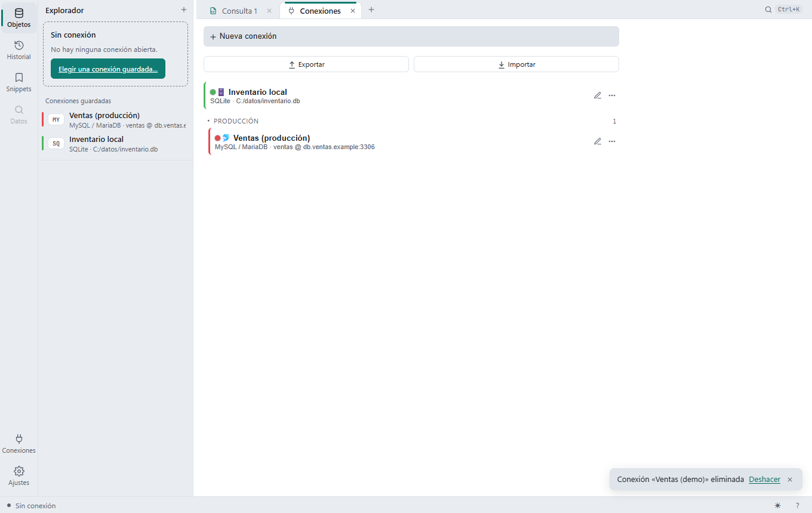The image size is (812, 513).
Task: Click the path text "db.ventas.example:3306" in the main list
Action: pos(339,147)
